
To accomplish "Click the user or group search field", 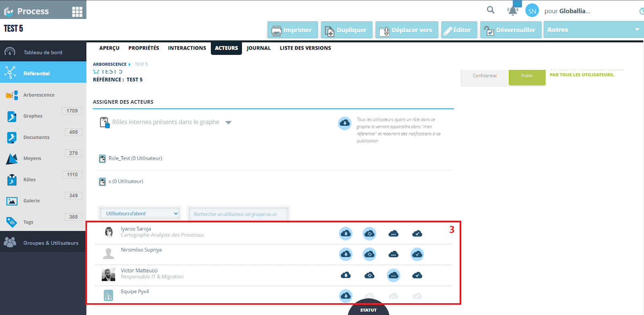I will point(239,214).
